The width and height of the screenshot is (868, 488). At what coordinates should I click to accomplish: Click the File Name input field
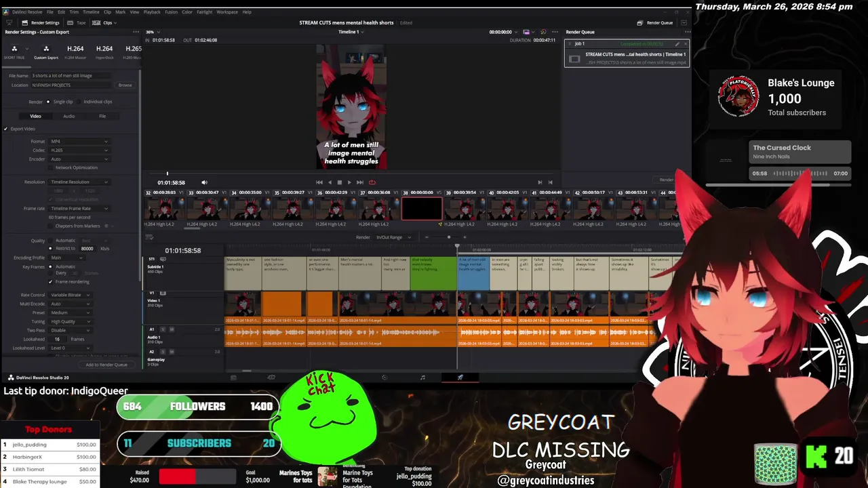tap(71, 75)
